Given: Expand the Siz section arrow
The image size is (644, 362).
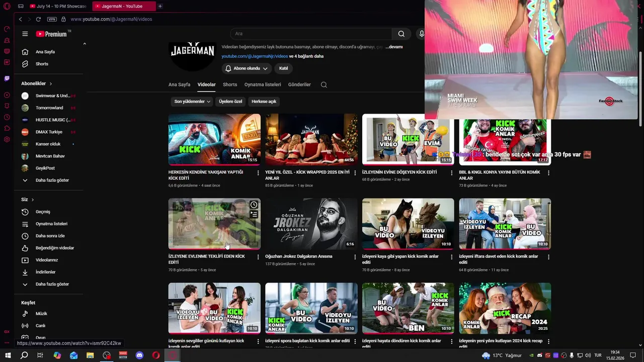Looking at the screenshot, I should pos(33,200).
